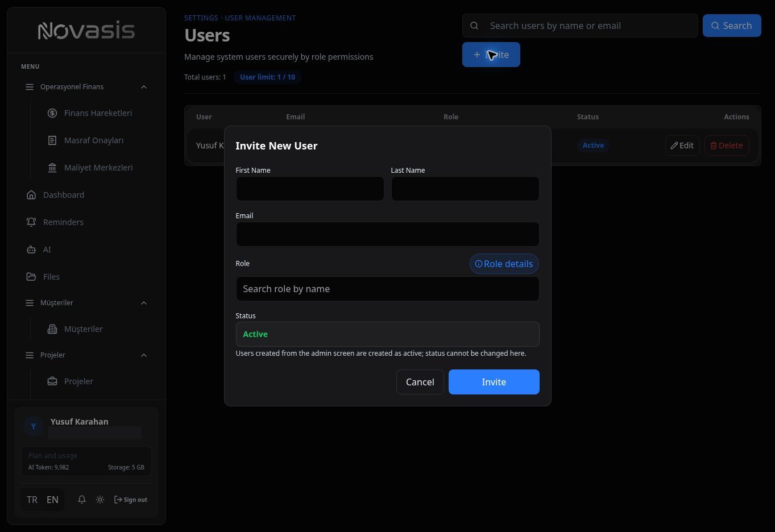Click the Plan and usage box
The image size is (775, 532).
tap(86, 461)
